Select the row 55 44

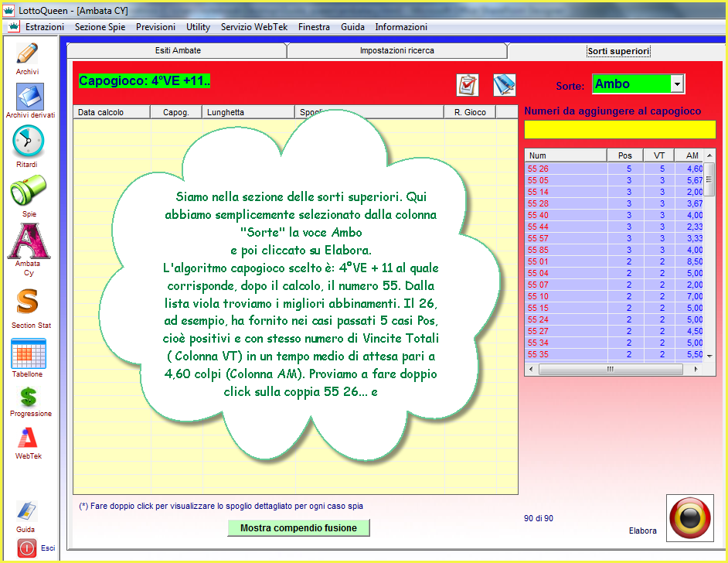pyautogui.click(x=614, y=227)
